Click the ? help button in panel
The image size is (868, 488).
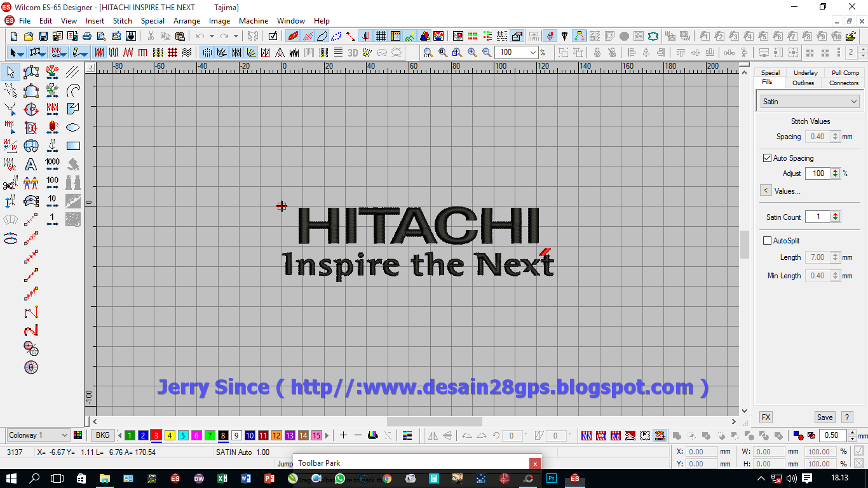pos(846,417)
